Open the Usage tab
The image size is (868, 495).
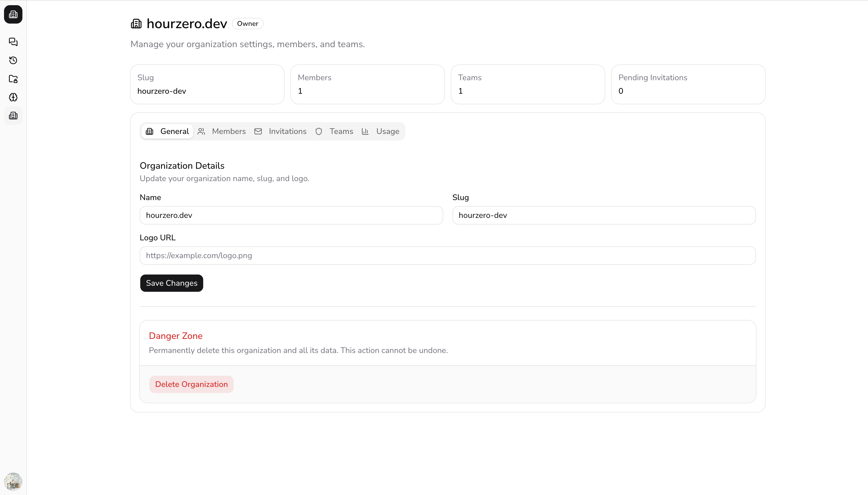tap(381, 131)
